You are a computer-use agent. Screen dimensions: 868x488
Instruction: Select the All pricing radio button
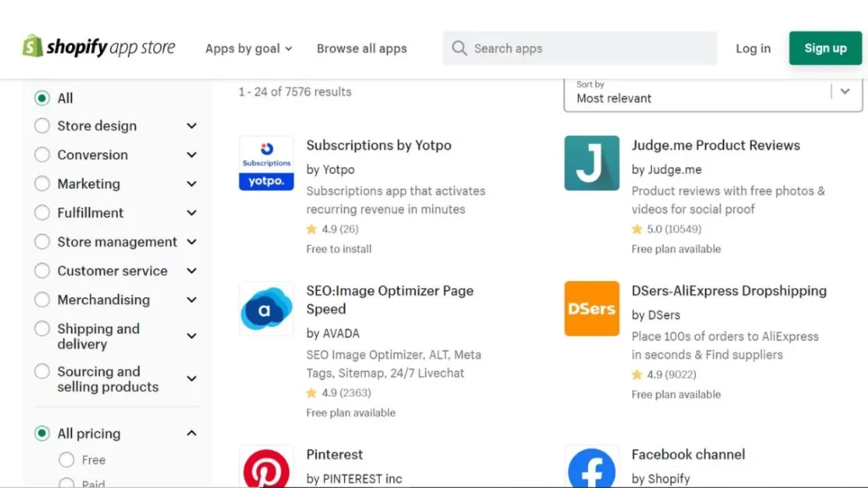pos(42,433)
